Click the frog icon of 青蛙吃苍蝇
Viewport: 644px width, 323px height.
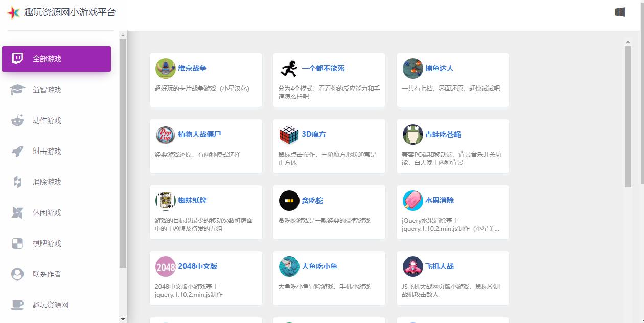412,134
